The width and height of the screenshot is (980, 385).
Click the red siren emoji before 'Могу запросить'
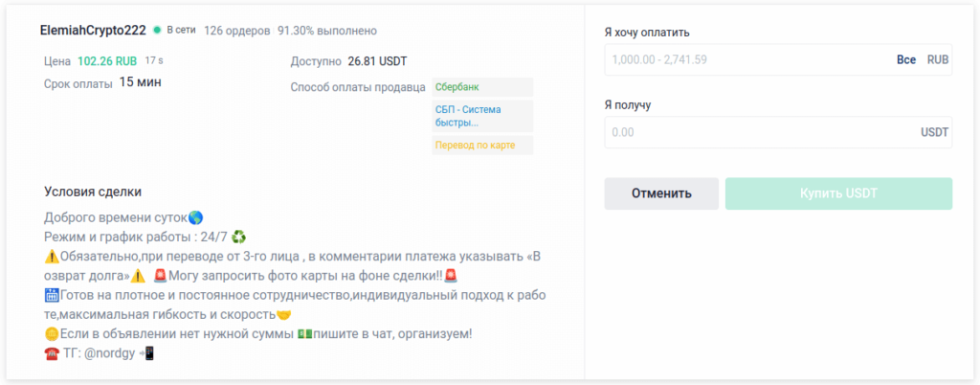point(160,276)
